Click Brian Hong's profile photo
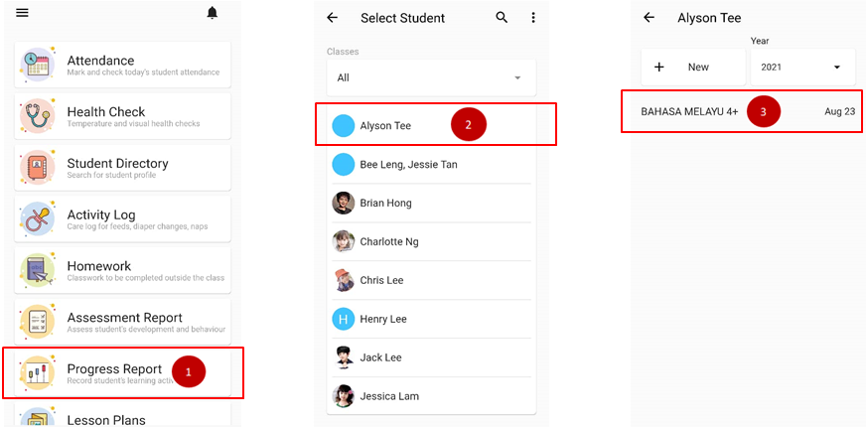 [x=344, y=203]
